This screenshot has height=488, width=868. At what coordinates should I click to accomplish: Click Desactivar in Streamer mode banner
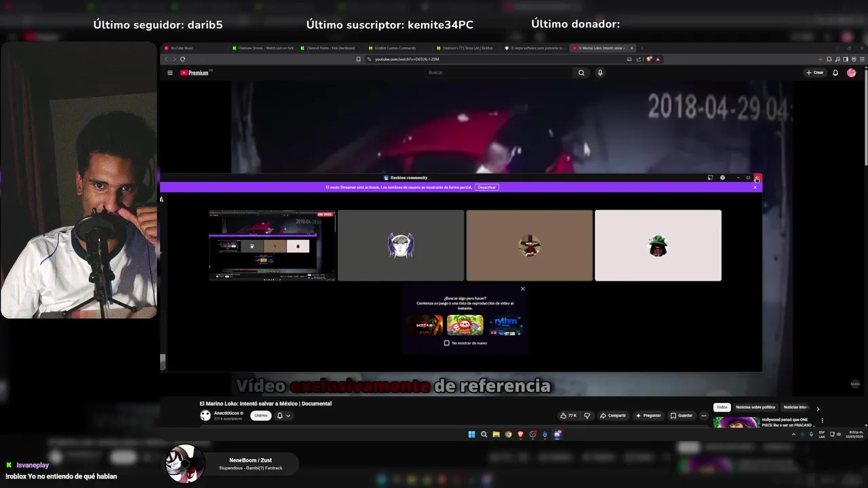[x=487, y=187]
